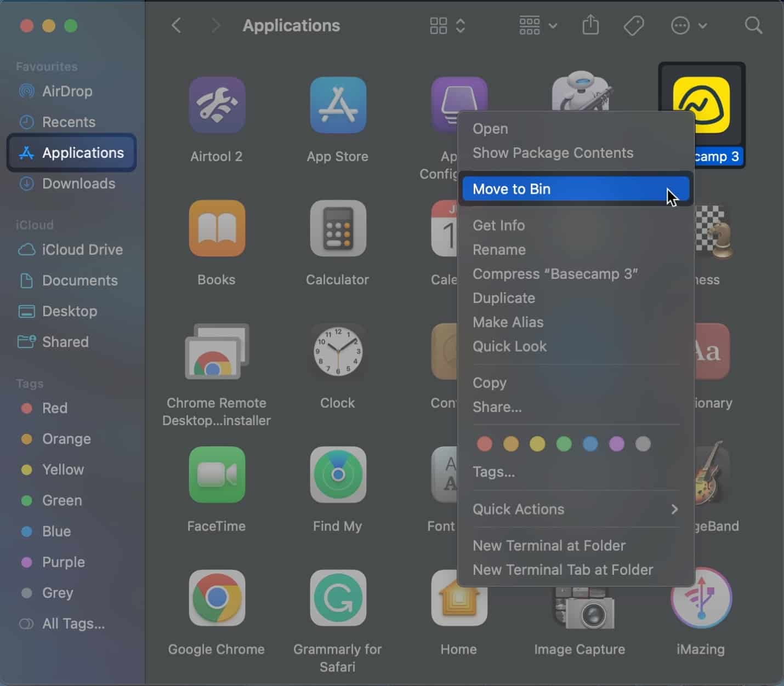Choose Share… in context menu

576,407
